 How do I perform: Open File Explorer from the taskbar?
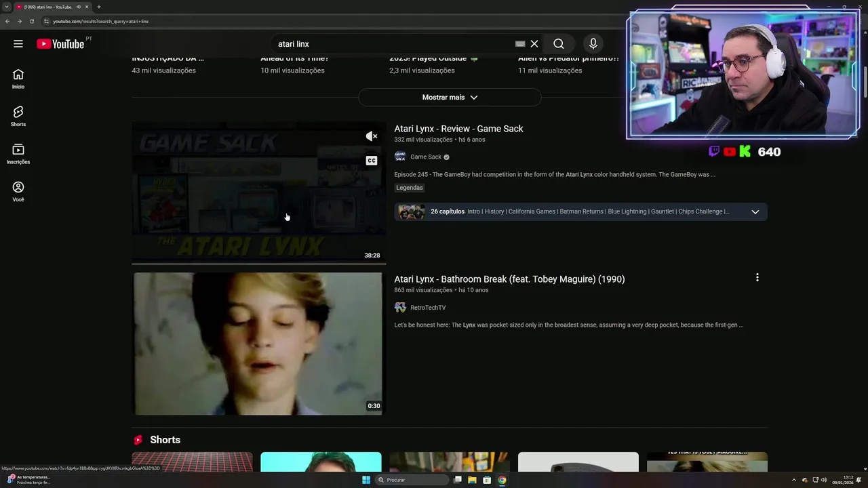coord(472,480)
